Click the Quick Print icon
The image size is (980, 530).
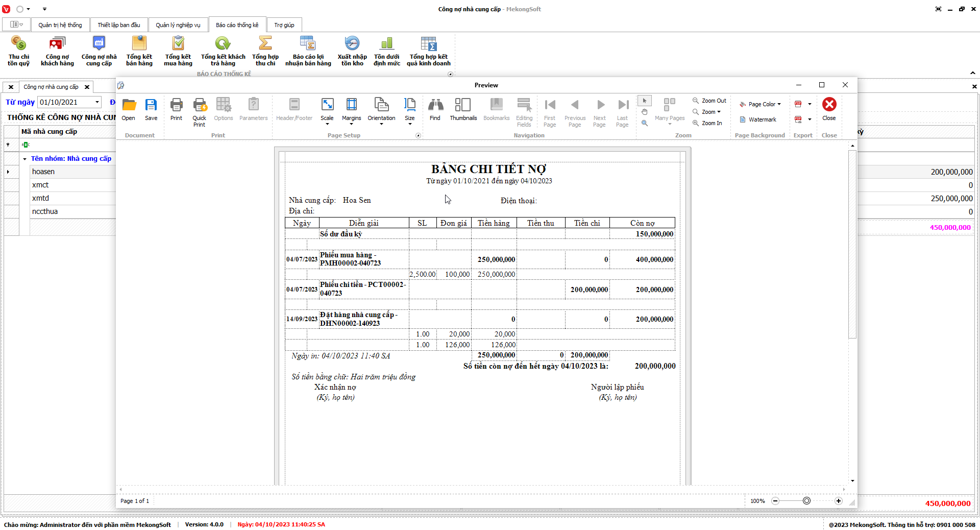click(x=200, y=112)
